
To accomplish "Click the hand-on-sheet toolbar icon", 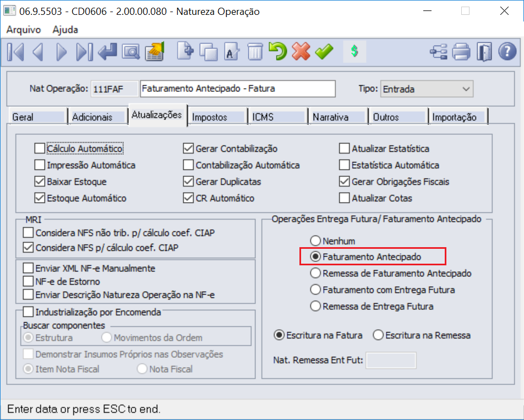I will (155, 51).
